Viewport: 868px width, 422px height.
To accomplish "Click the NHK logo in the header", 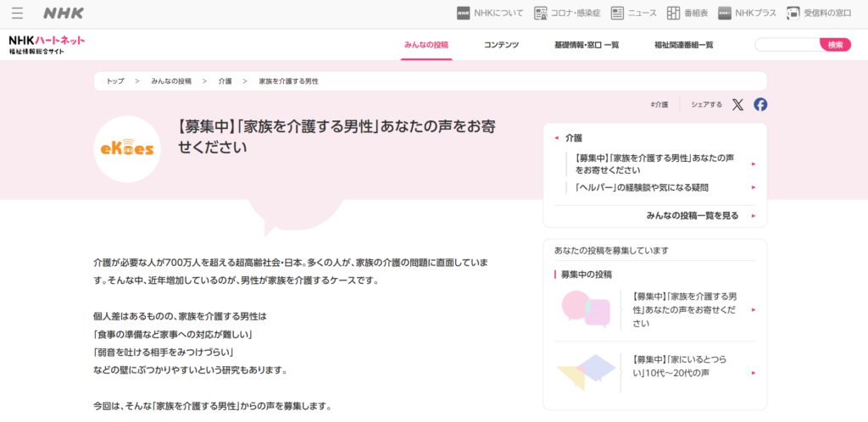I will click(64, 14).
